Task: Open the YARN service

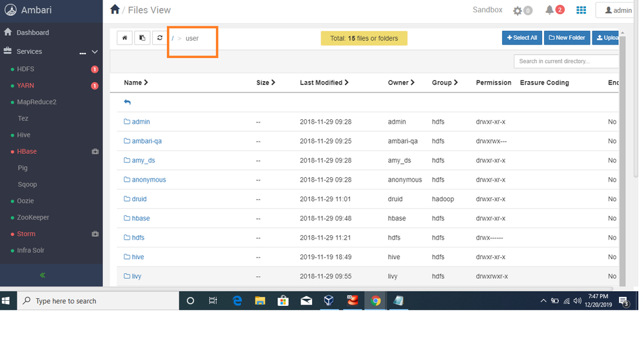Action: click(26, 86)
